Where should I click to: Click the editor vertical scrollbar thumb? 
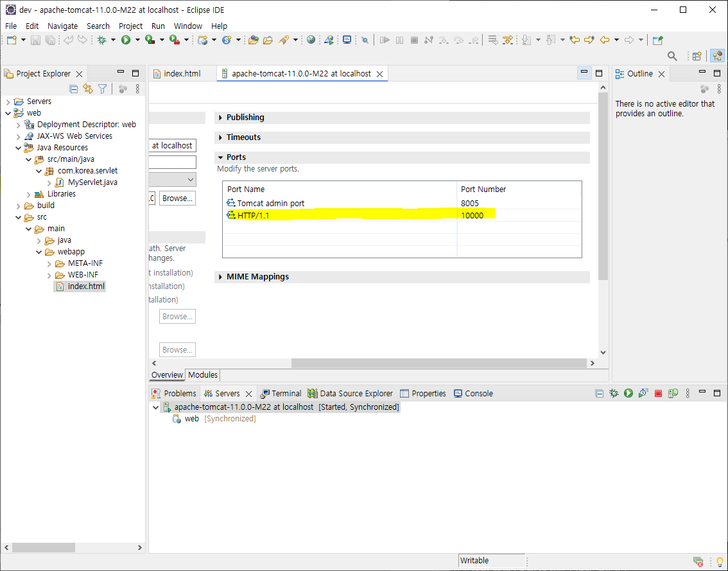point(603,186)
